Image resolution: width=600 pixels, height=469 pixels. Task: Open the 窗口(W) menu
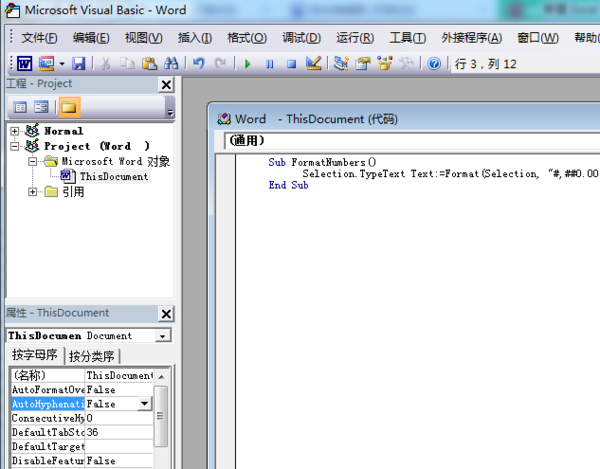[x=538, y=37]
